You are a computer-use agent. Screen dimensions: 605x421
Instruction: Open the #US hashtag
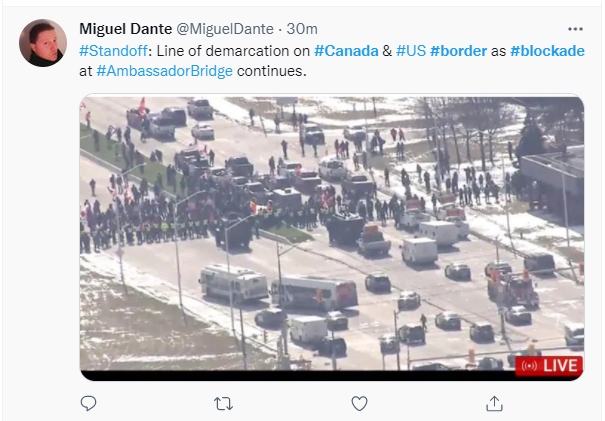coord(411,51)
